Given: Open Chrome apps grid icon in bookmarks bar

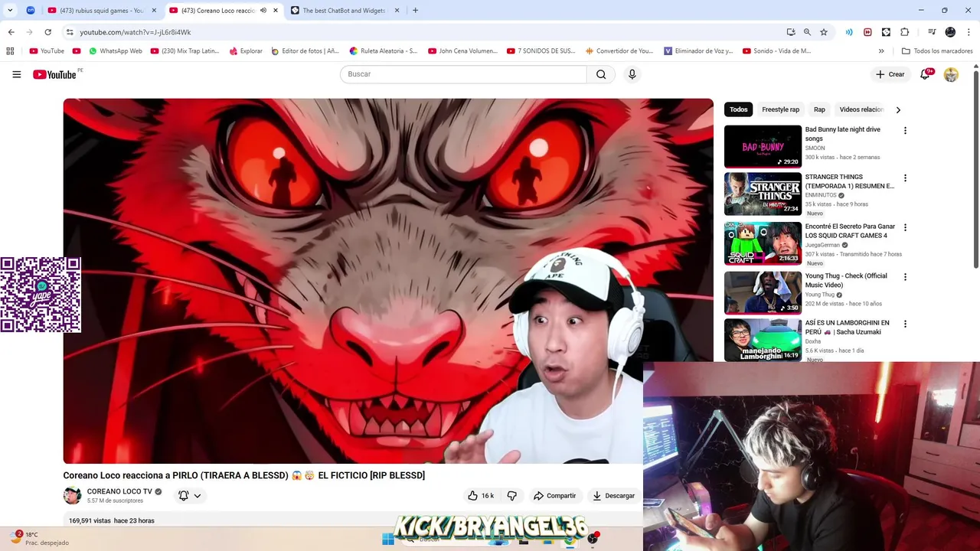Looking at the screenshot, I should (10, 51).
